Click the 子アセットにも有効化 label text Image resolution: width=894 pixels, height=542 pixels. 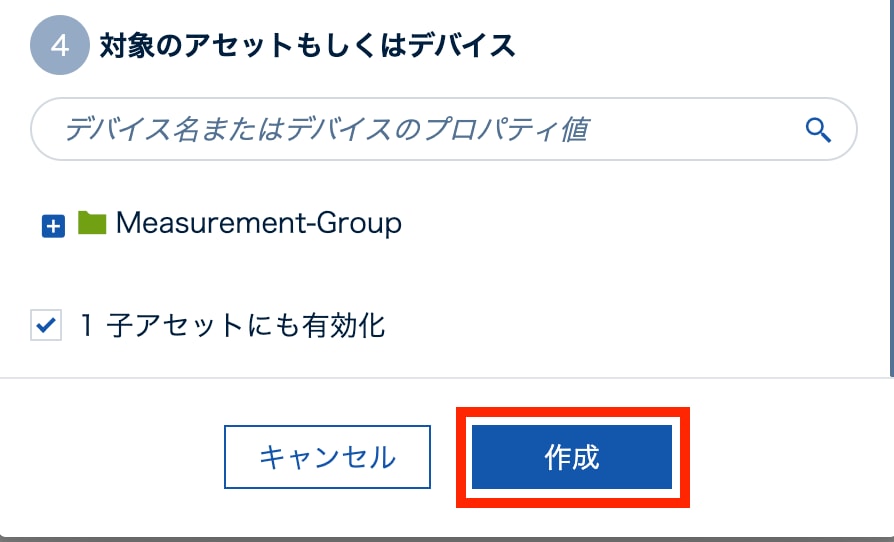point(246,325)
